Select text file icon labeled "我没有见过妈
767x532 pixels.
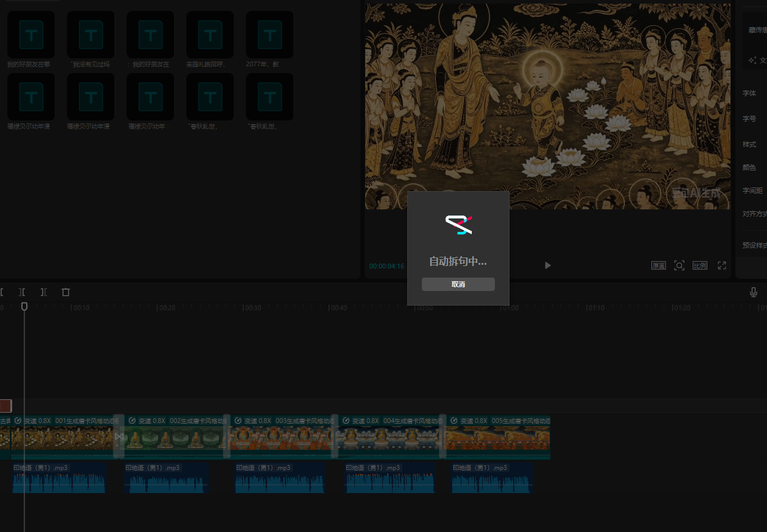pyautogui.click(x=91, y=35)
